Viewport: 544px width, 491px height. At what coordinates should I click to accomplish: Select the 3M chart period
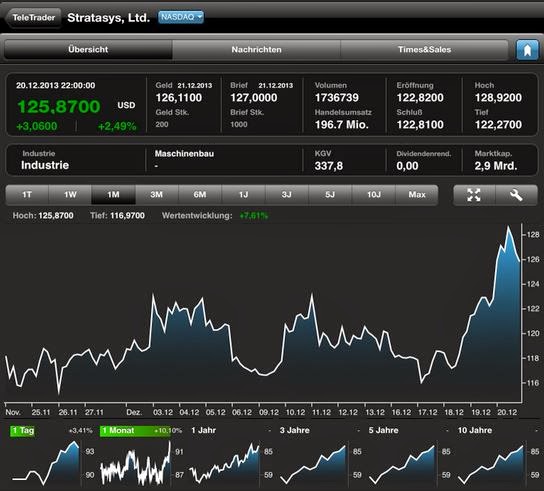(156, 195)
